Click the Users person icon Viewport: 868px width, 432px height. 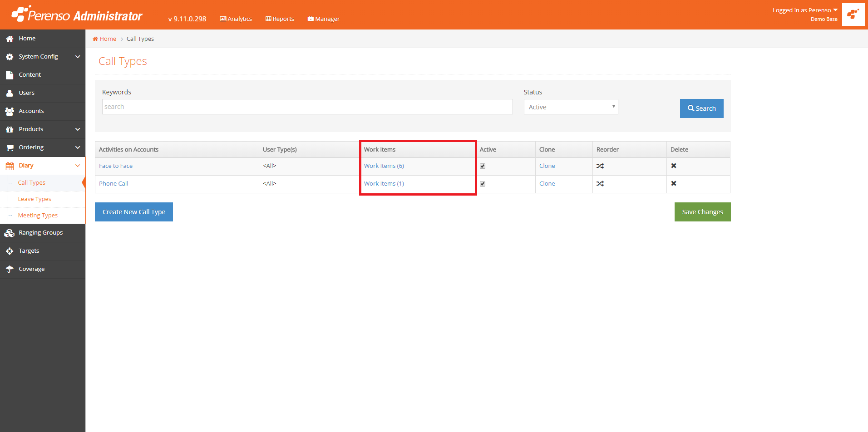10,93
